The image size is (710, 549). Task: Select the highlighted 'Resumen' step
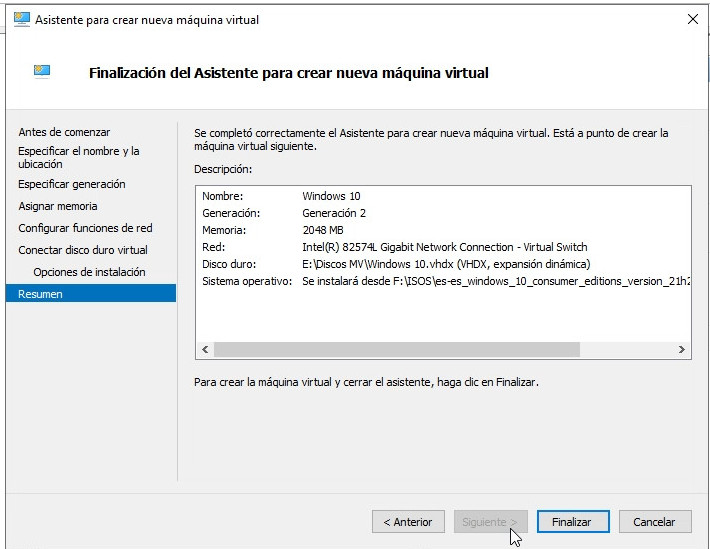click(x=40, y=294)
